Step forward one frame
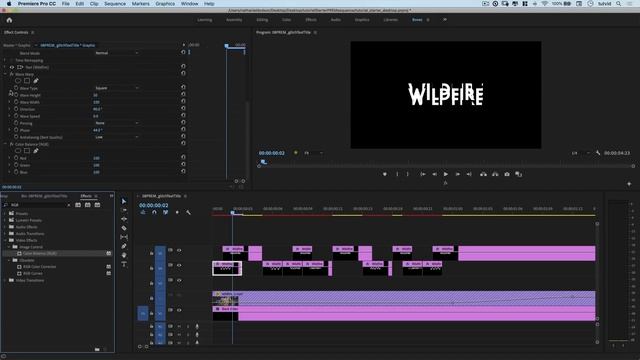 click(458, 174)
